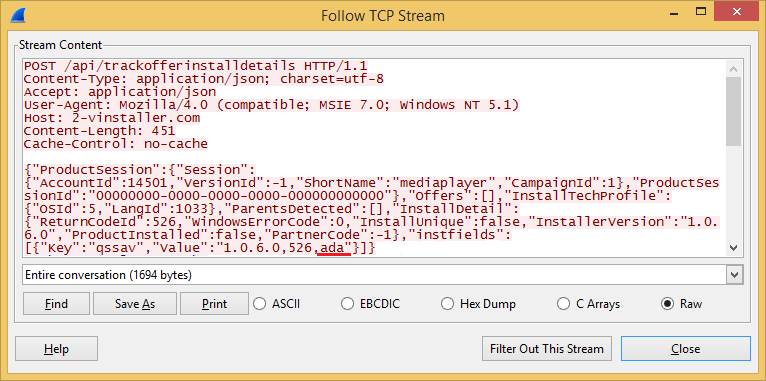The height and width of the screenshot is (381, 766).
Task: Click the Stream Content group label
Action: [x=61, y=45]
